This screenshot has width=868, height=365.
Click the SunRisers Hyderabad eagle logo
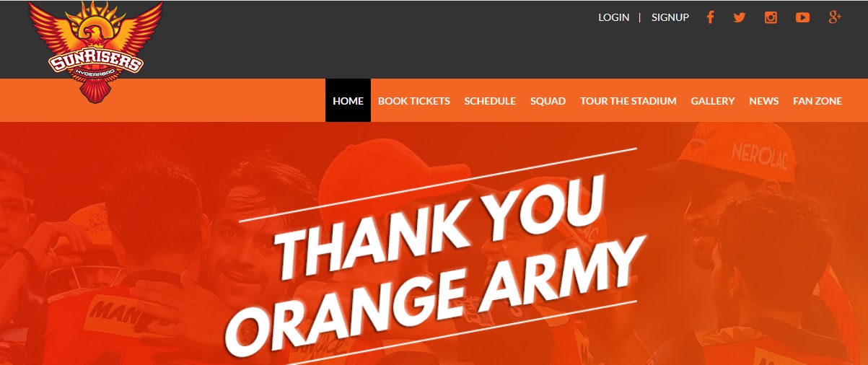click(95, 51)
